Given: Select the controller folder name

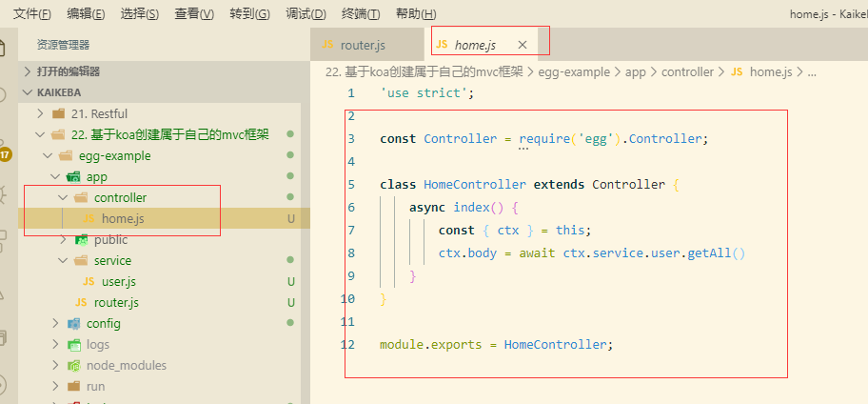Looking at the screenshot, I should click(x=121, y=198).
